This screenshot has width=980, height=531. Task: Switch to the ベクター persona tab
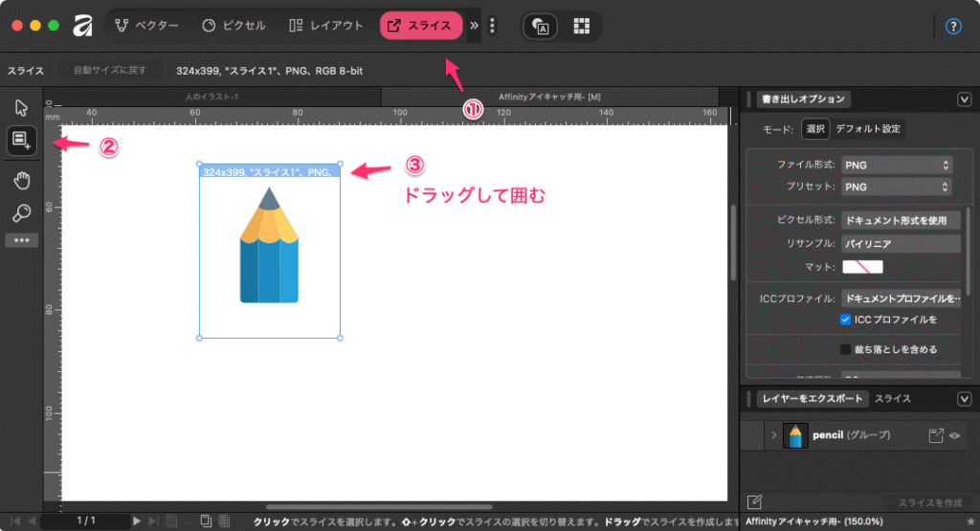coord(146,26)
